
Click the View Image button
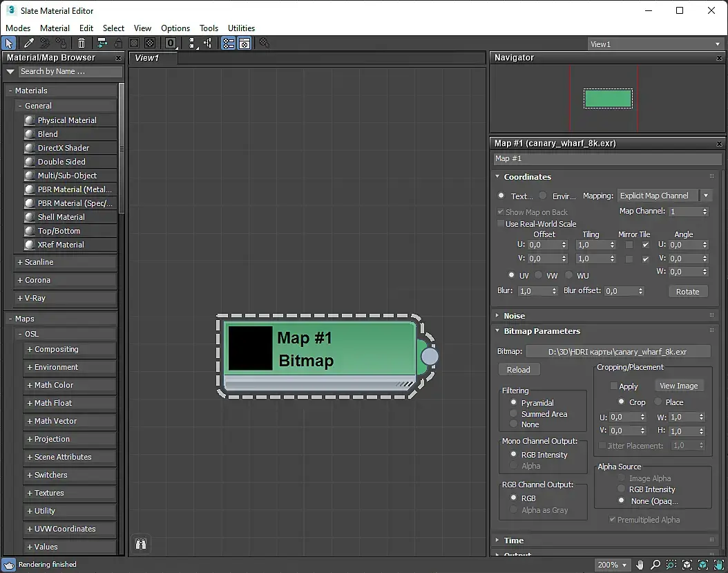coord(678,386)
